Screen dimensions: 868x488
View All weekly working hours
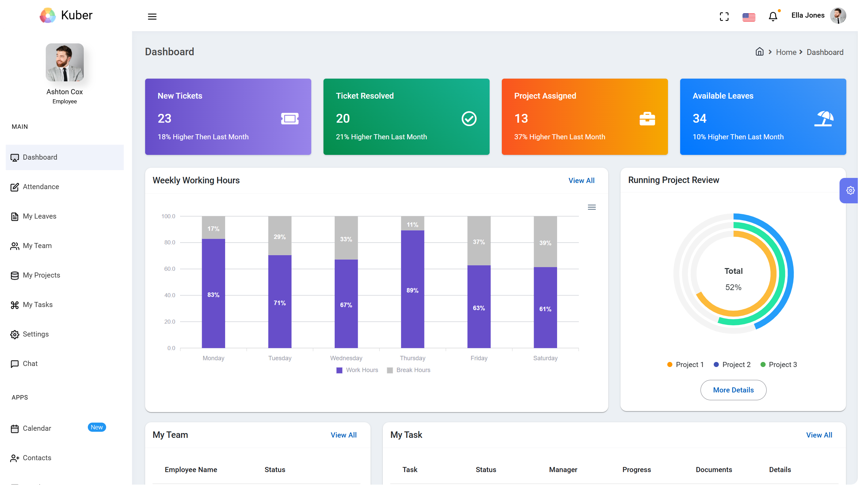coord(581,180)
